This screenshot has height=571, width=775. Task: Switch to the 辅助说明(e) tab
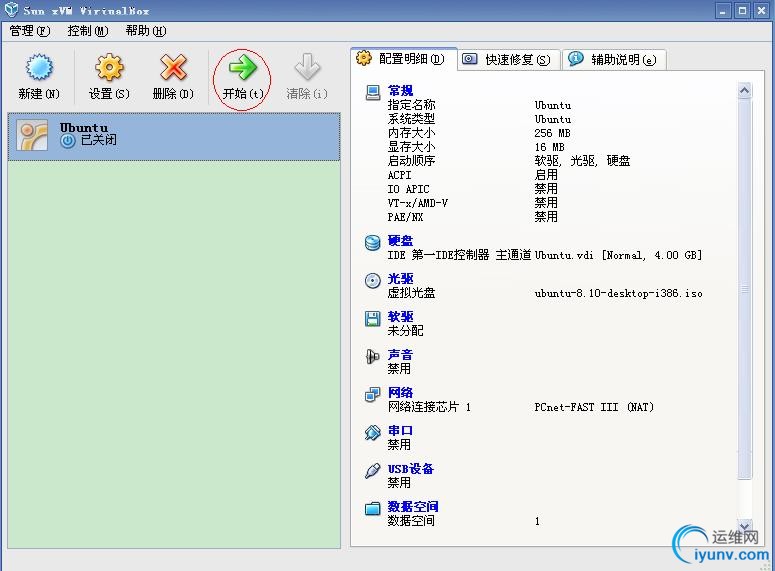point(614,60)
